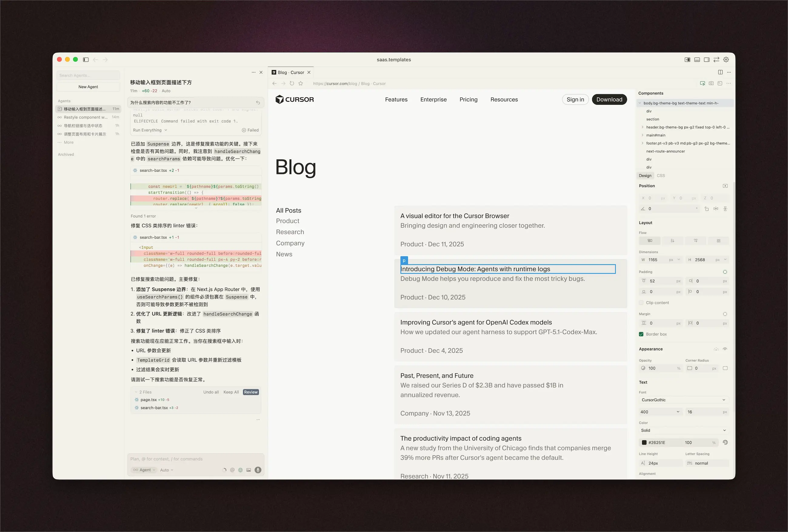Attach an image via picture icon
This screenshot has height=532, width=788.
pyautogui.click(x=249, y=470)
